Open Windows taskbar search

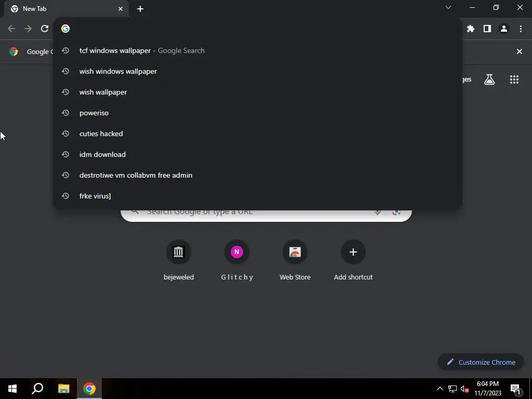[37, 389]
